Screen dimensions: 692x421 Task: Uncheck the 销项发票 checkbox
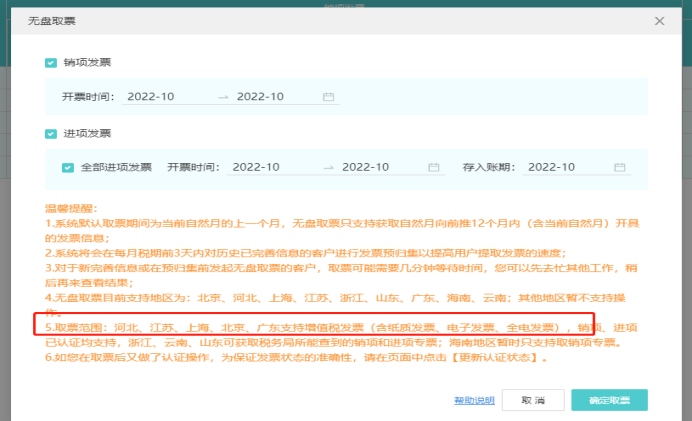51,63
